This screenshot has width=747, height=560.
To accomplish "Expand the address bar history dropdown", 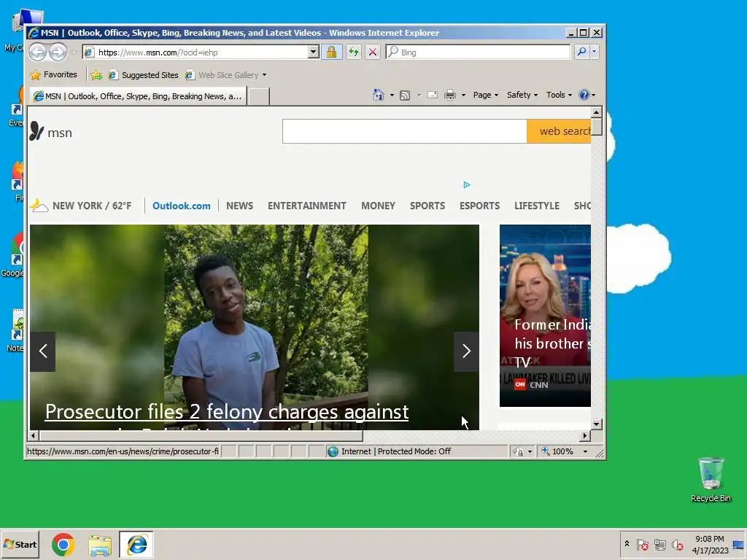I will click(313, 52).
